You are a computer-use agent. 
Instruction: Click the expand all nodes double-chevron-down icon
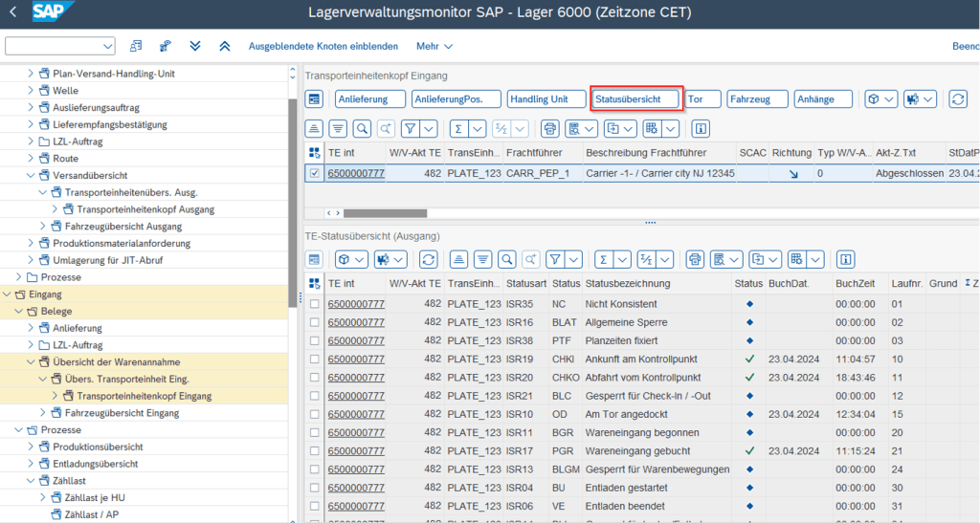click(195, 46)
